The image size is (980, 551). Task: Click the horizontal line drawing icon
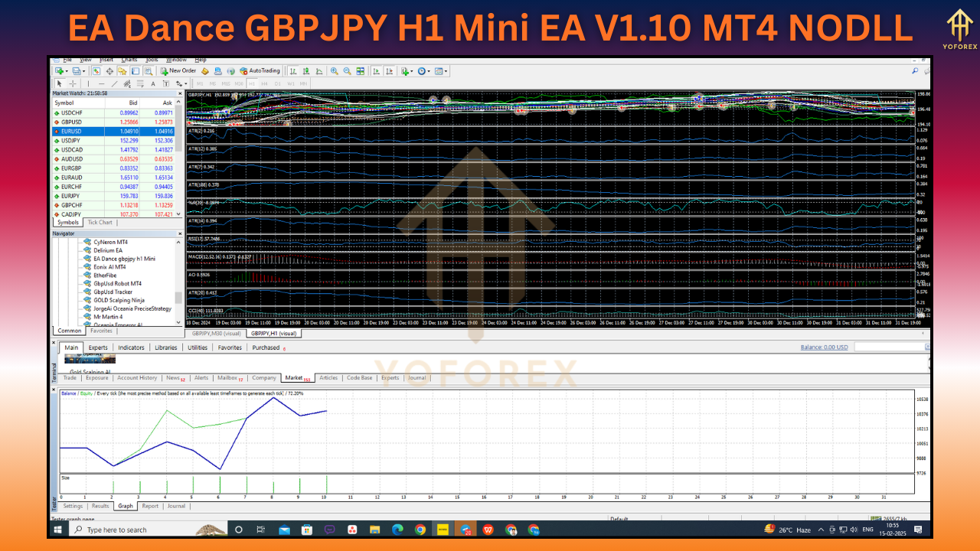pyautogui.click(x=102, y=84)
